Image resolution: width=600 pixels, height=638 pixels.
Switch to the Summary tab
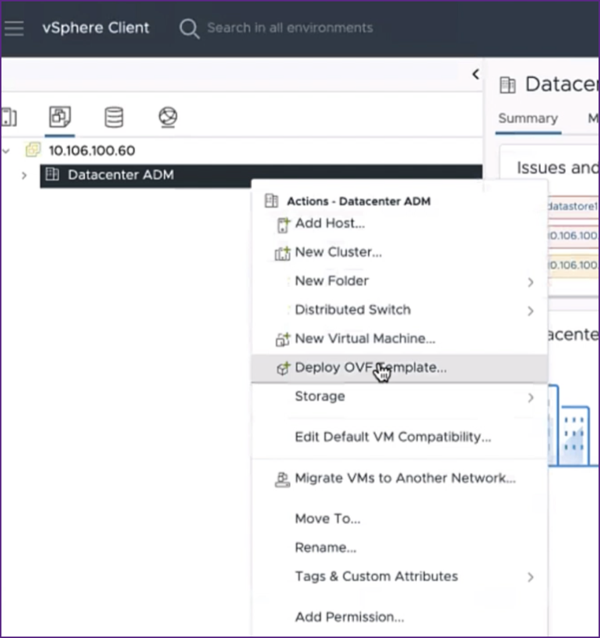click(x=528, y=118)
